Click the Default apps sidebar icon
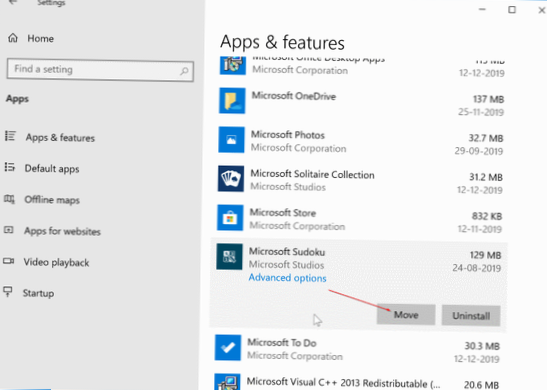The width and height of the screenshot is (547, 390). [x=10, y=167]
